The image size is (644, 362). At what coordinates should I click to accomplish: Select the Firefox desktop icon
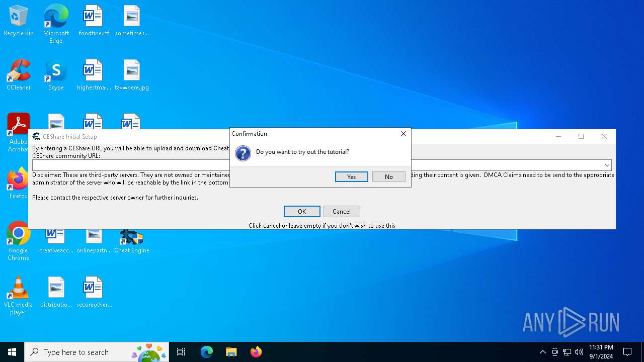[x=19, y=184]
